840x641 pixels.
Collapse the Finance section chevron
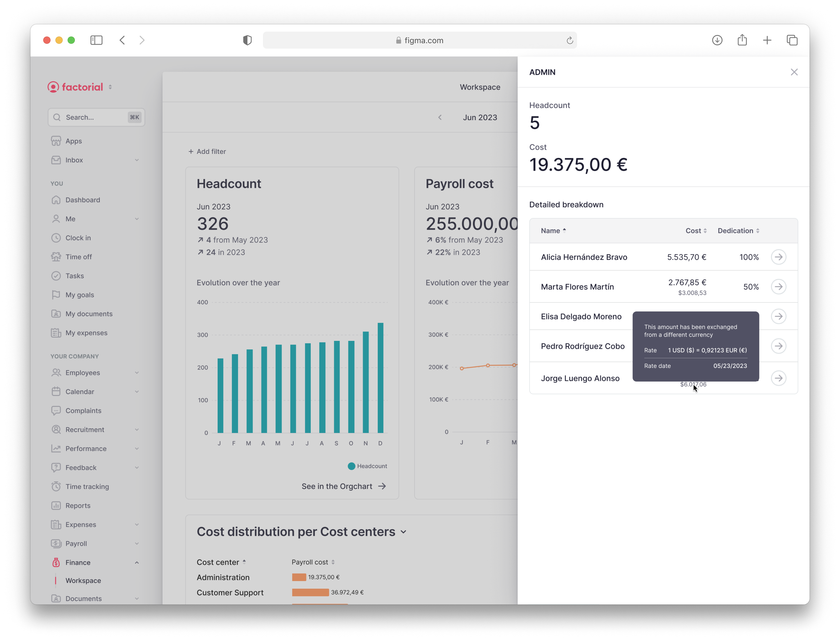[137, 563]
